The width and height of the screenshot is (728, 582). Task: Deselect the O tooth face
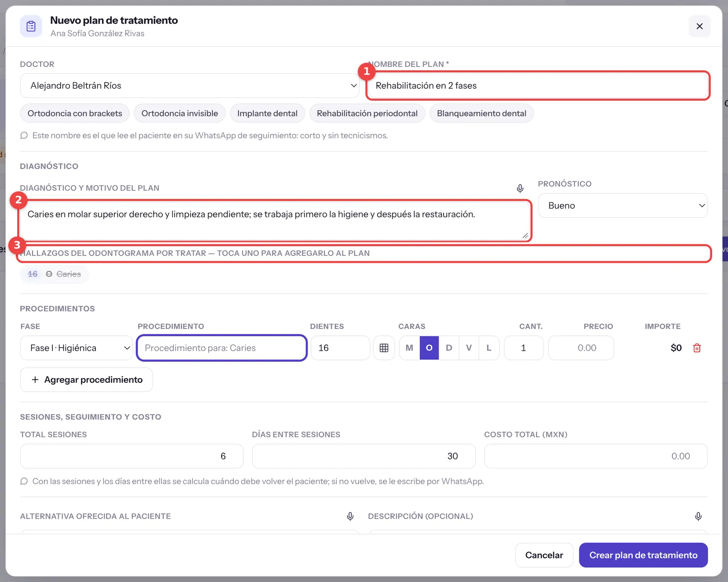pyautogui.click(x=429, y=348)
